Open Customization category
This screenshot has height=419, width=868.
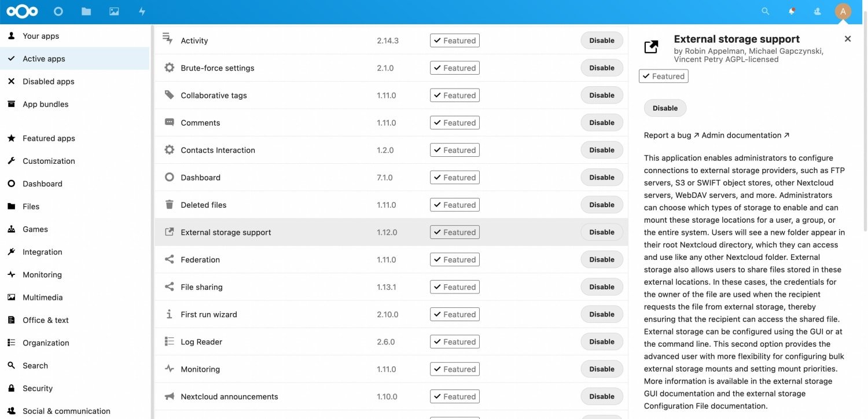[75, 161]
